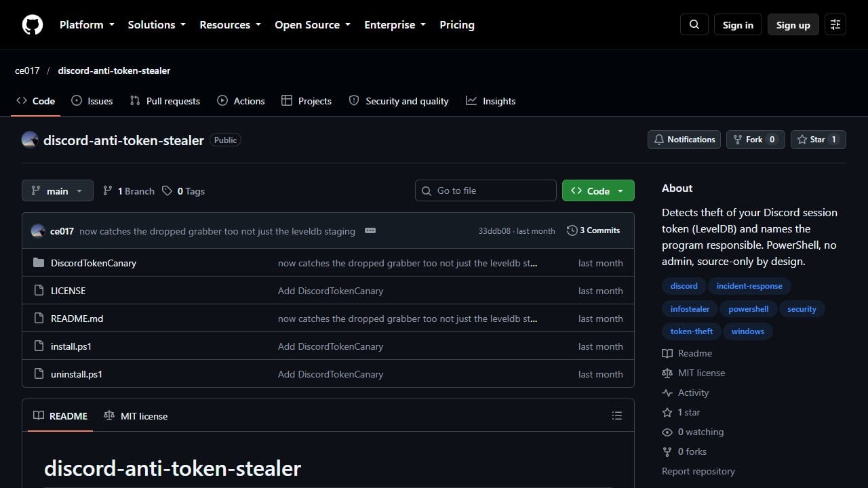Click the LICENSE file icon
Screen dimensions: 868x488
[39, 291]
